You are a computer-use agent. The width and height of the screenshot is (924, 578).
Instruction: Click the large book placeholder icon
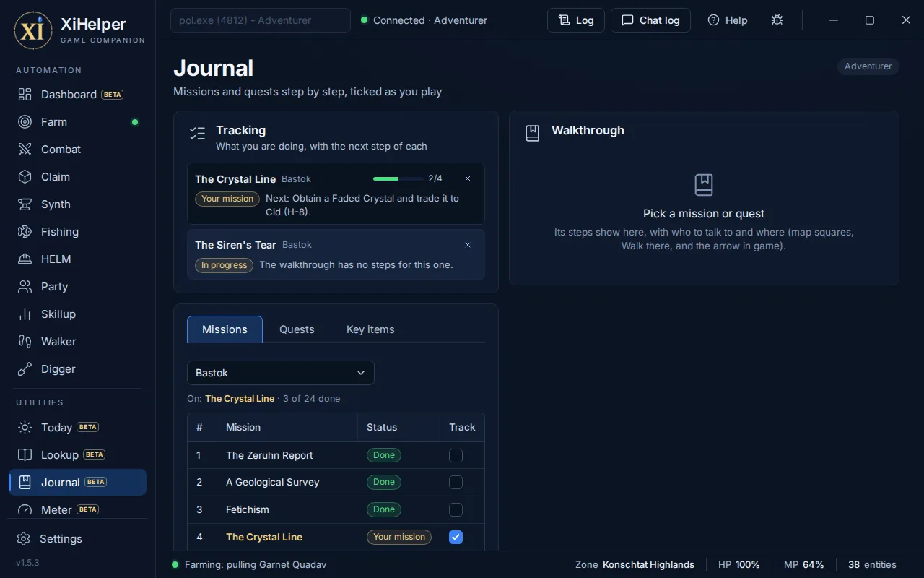[704, 185]
